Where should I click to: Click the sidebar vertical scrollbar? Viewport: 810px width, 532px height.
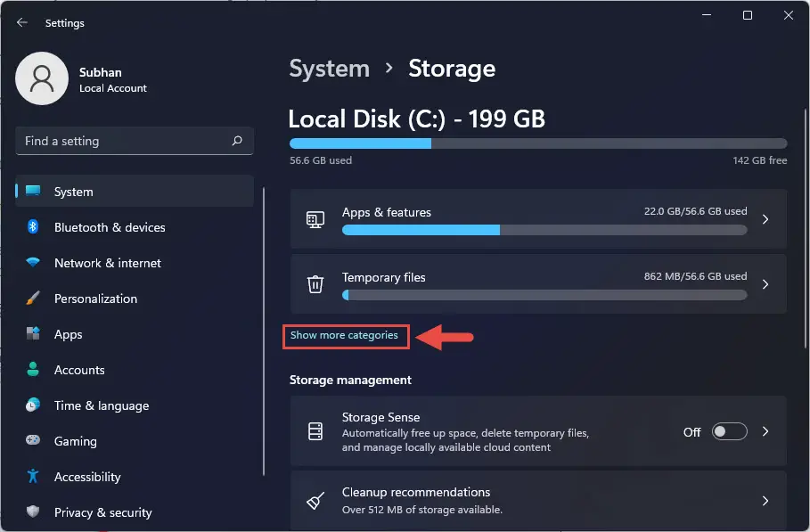(x=264, y=331)
